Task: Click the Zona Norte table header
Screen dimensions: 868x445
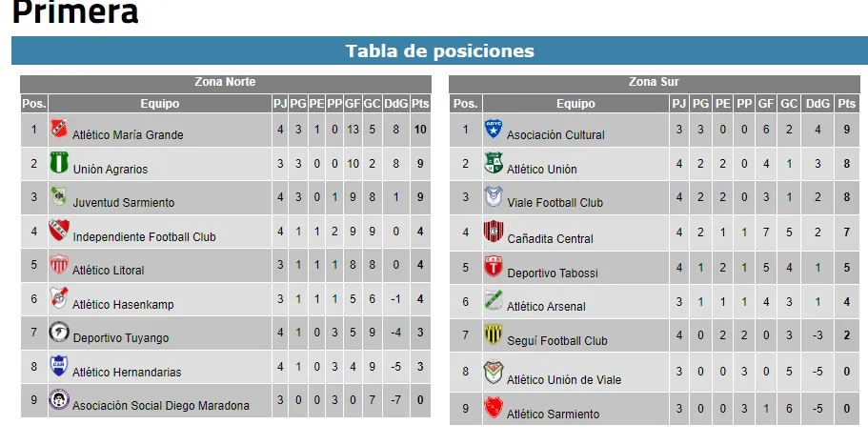Action: 225,83
